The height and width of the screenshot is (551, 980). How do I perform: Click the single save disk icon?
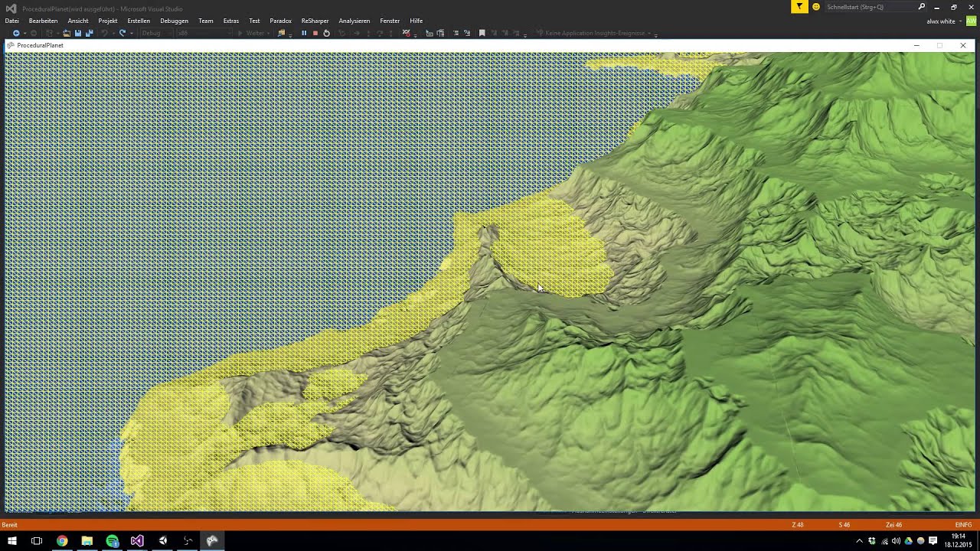coord(77,33)
